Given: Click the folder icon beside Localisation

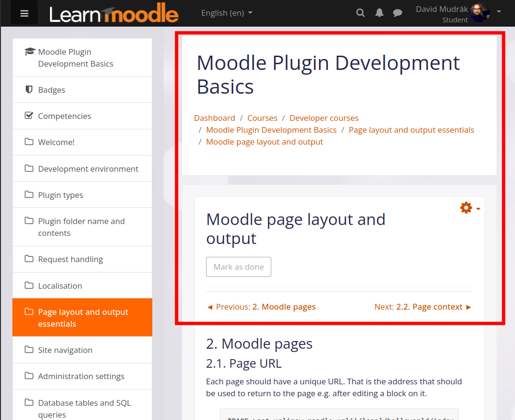Looking at the screenshot, I should point(29,285).
